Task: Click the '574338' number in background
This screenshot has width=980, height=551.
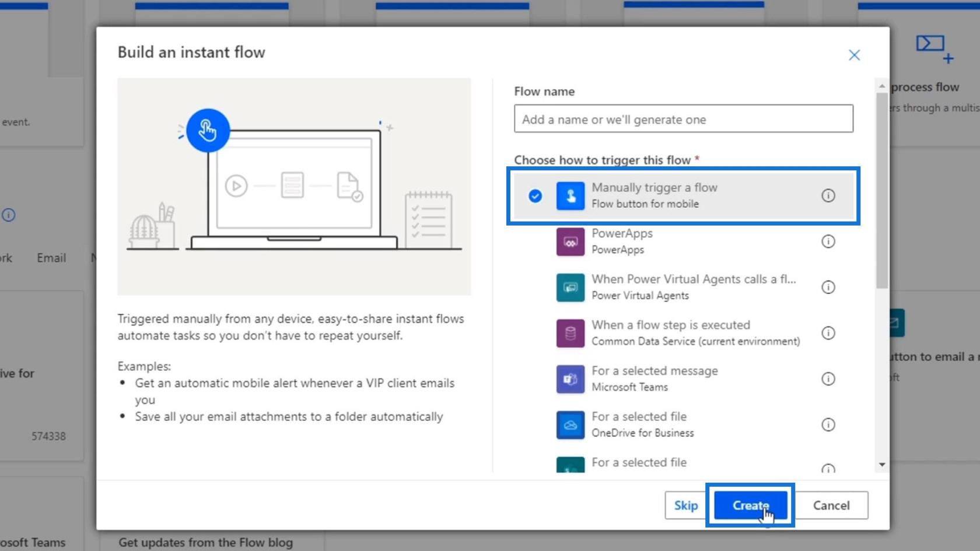Action: click(48, 436)
